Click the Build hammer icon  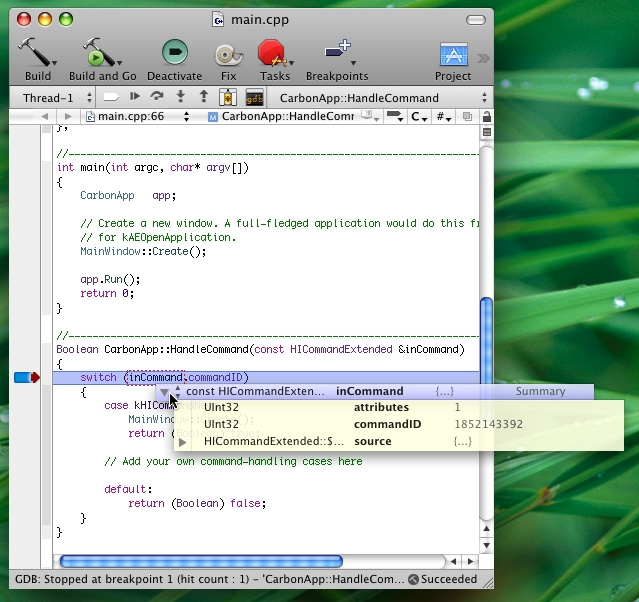pyautogui.click(x=36, y=53)
